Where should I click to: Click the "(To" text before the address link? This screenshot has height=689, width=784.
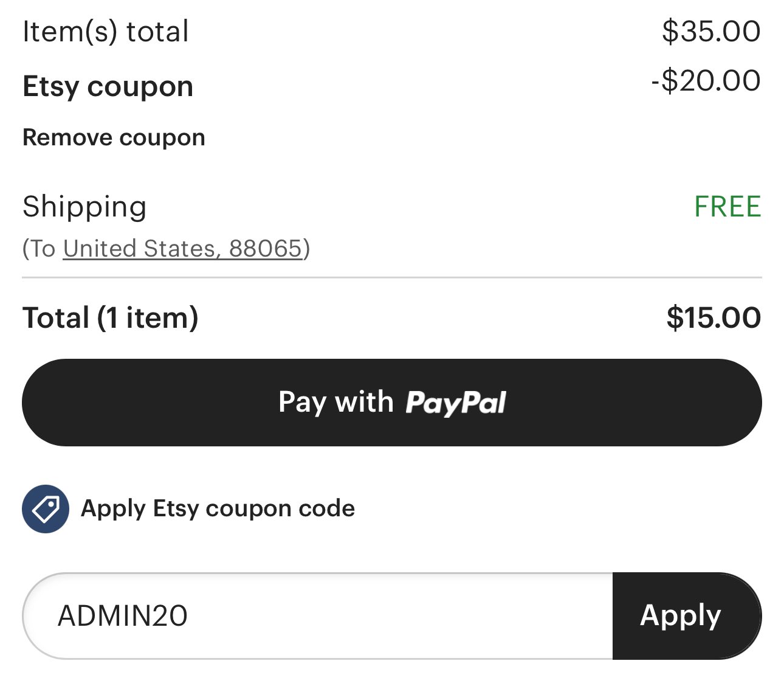click(x=40, y=249)
